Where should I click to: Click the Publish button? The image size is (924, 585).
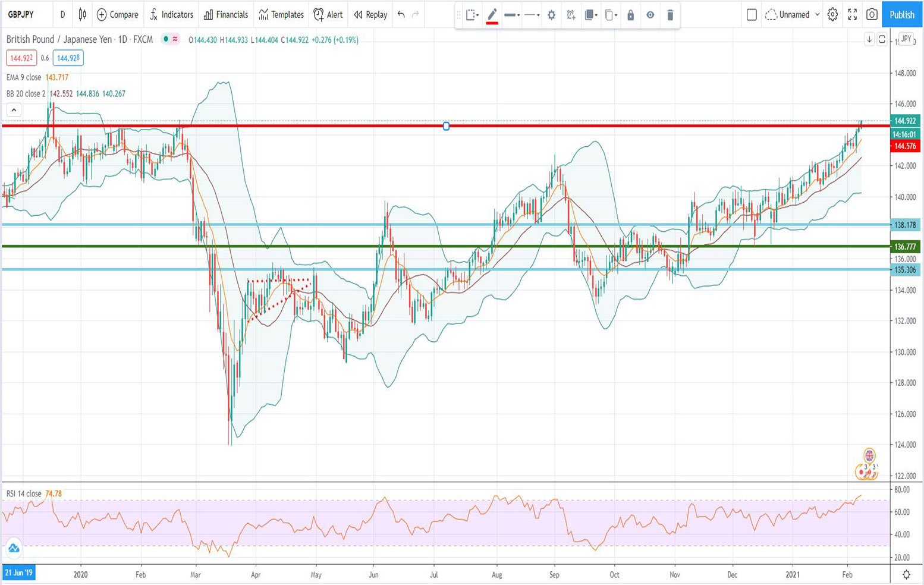coord(901,15)
